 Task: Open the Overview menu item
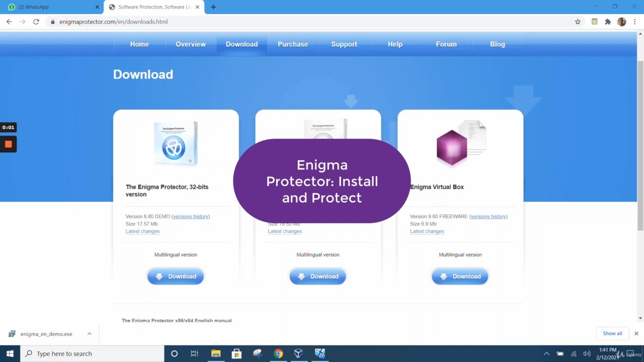[191, 44]
